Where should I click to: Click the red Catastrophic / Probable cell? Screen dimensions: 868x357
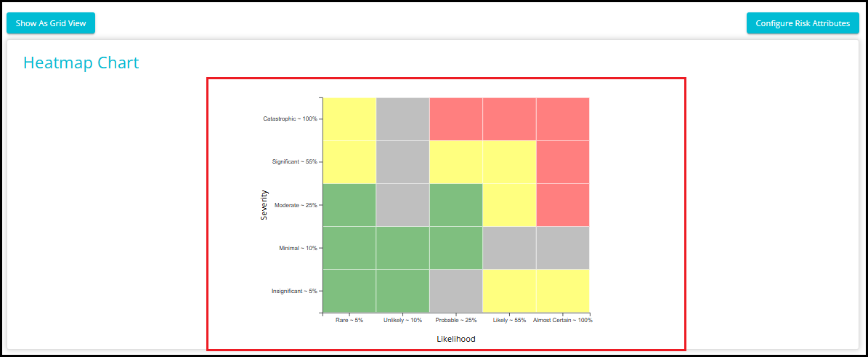(456, 119)
